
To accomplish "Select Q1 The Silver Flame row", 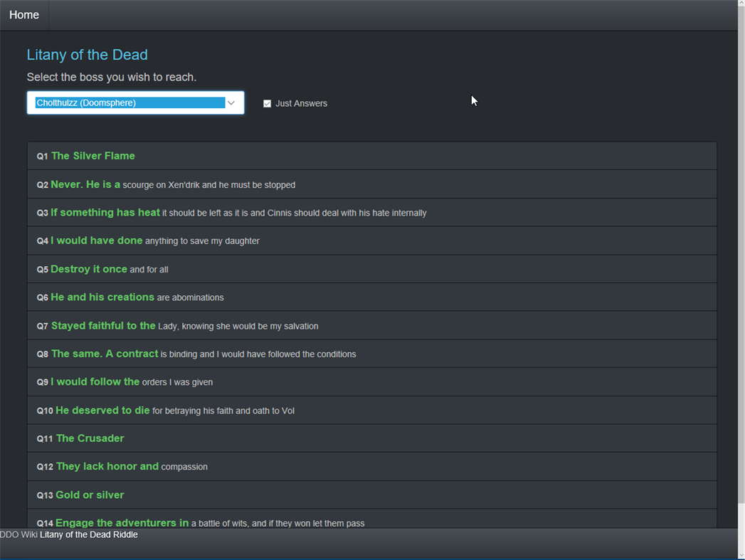I will (x=372, y=156).
